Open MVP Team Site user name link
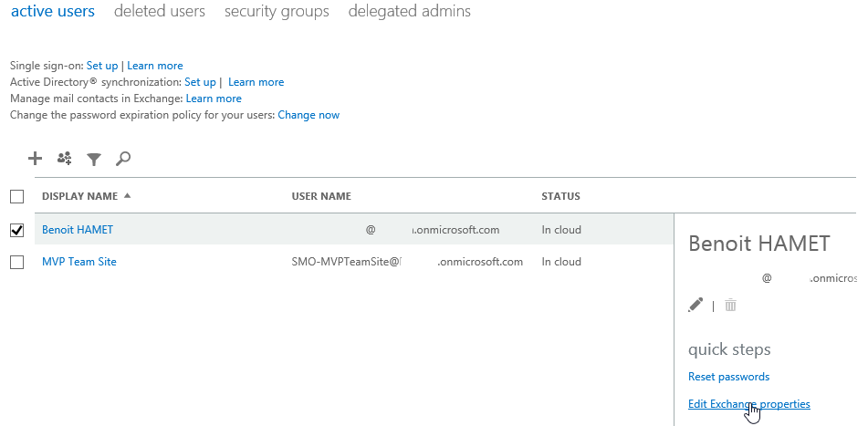The height and width of the screenshot is (426, 868). point(79,262)
